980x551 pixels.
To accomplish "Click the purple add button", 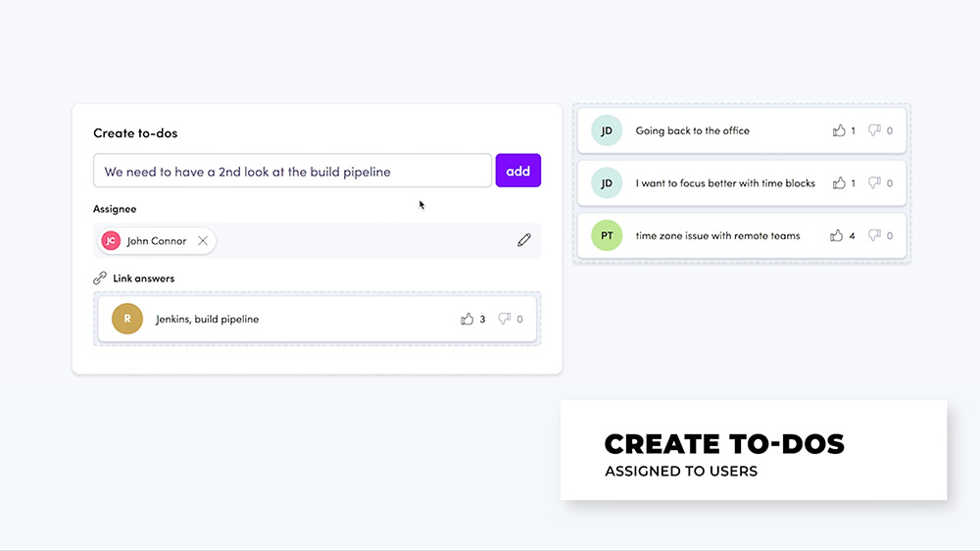I will pos(518,171).
